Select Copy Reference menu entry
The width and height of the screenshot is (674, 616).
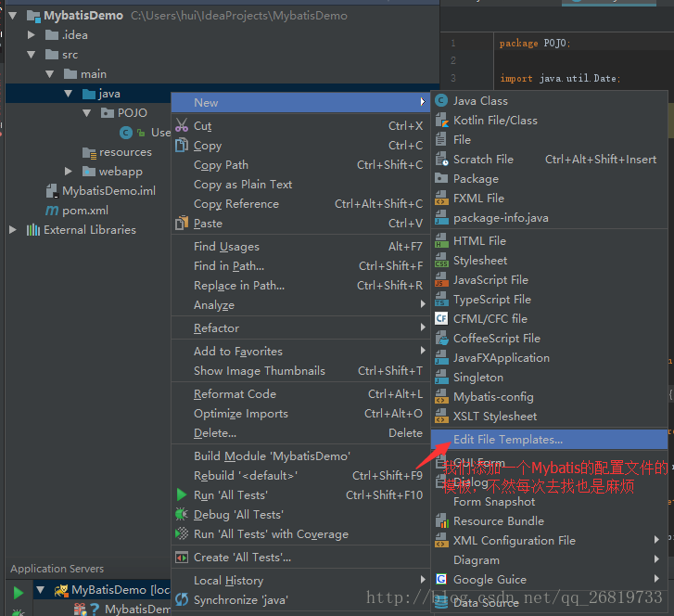[300, 203]
